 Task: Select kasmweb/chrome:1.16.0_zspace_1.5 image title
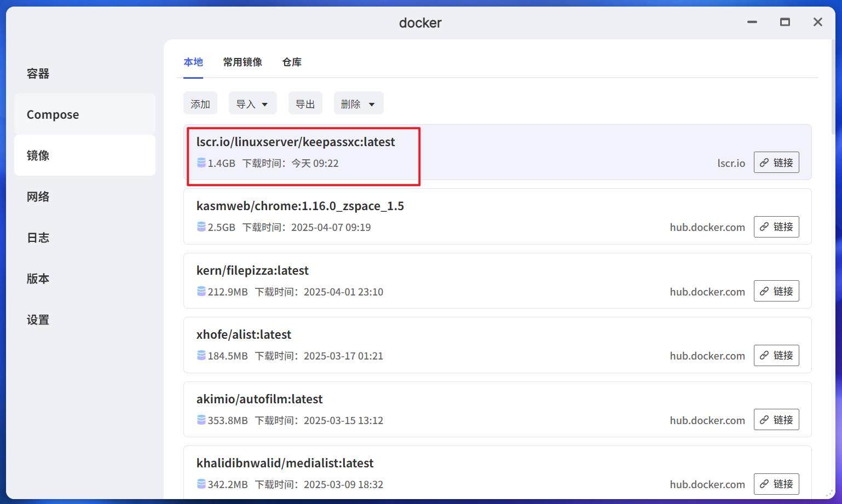300,206
